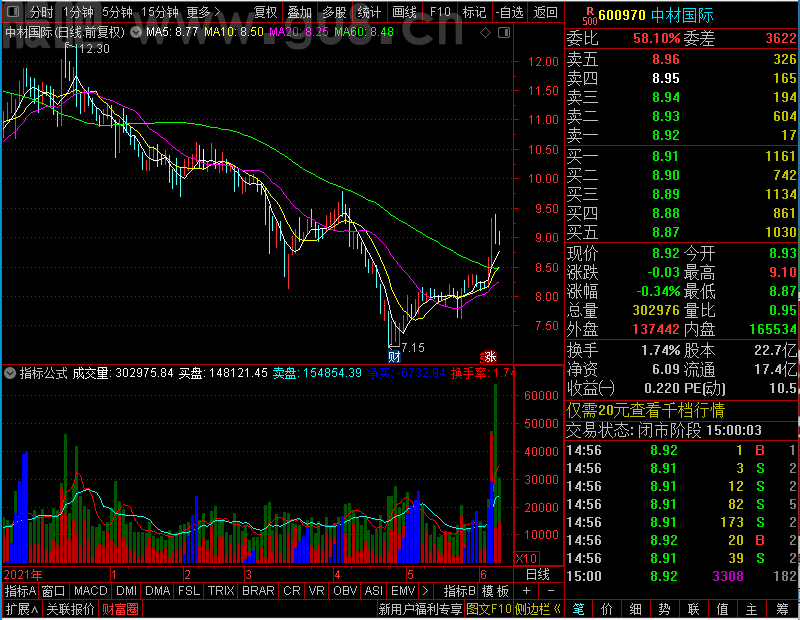Screen dimensions: 800x620
Task: Open the F10 company info
Action: point(440,12)
